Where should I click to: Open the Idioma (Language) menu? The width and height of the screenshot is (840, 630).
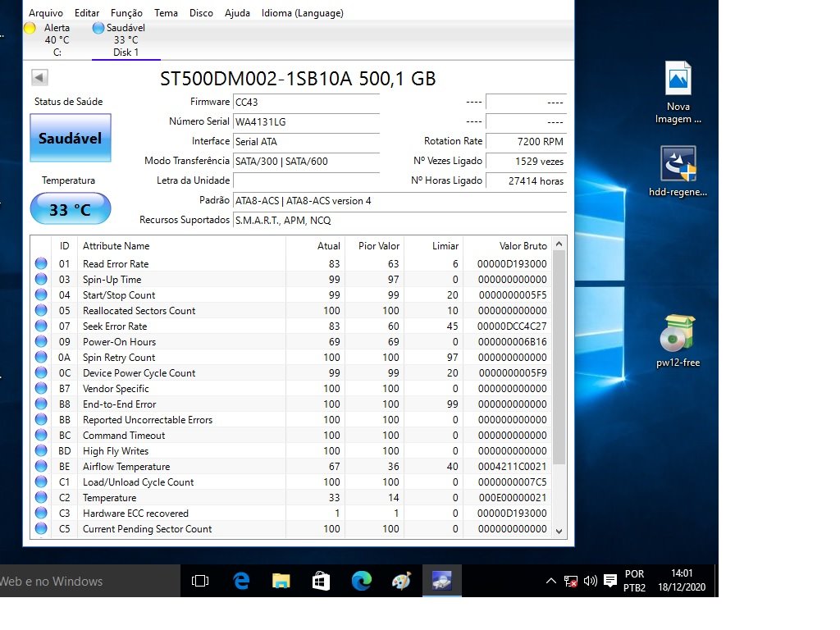point(303,13)
